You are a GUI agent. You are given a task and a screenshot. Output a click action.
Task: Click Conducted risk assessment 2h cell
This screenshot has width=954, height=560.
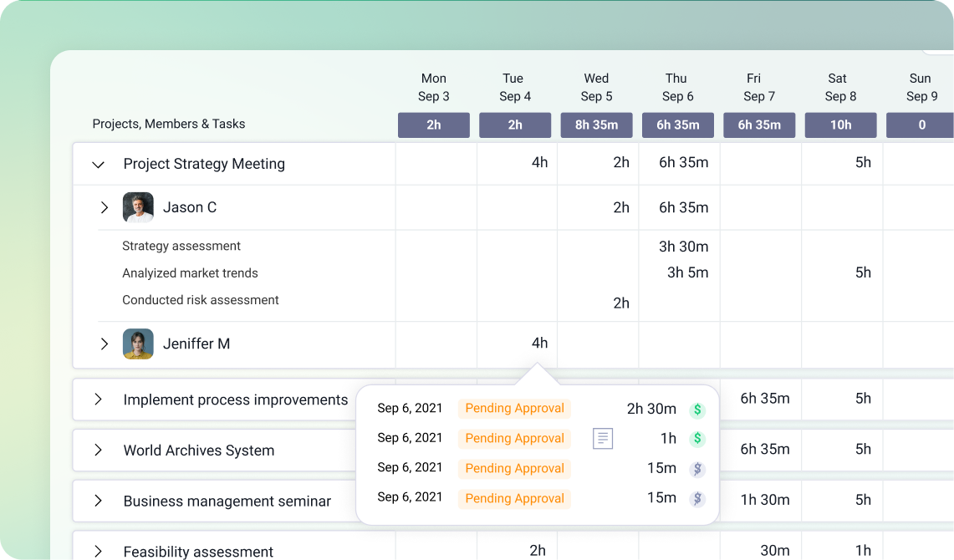[621, 303]
